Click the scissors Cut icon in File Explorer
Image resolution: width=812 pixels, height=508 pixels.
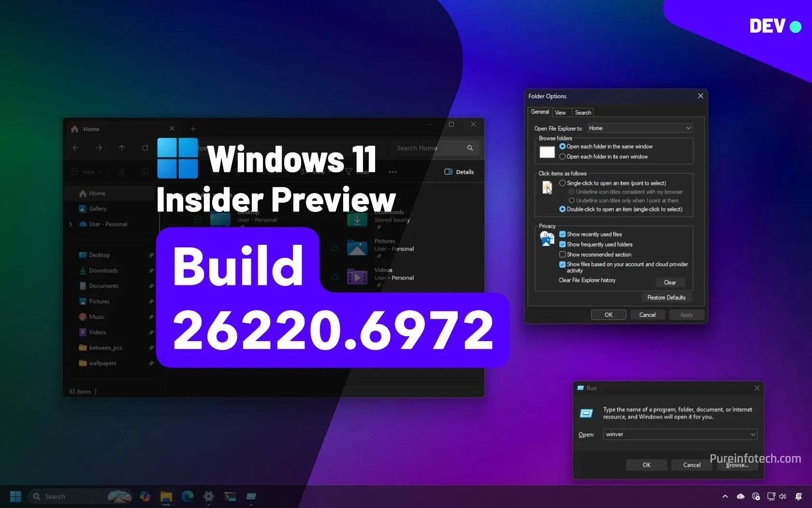[122, 172]
